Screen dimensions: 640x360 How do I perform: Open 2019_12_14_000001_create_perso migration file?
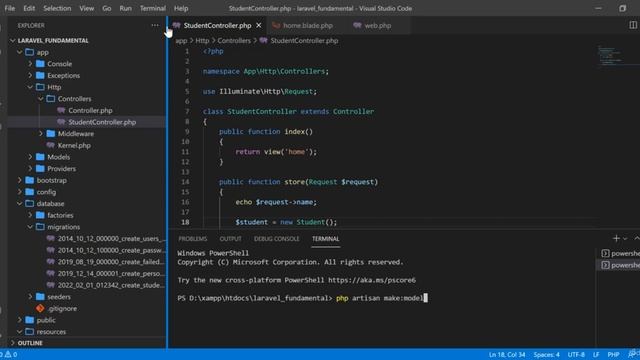[111, 273]
